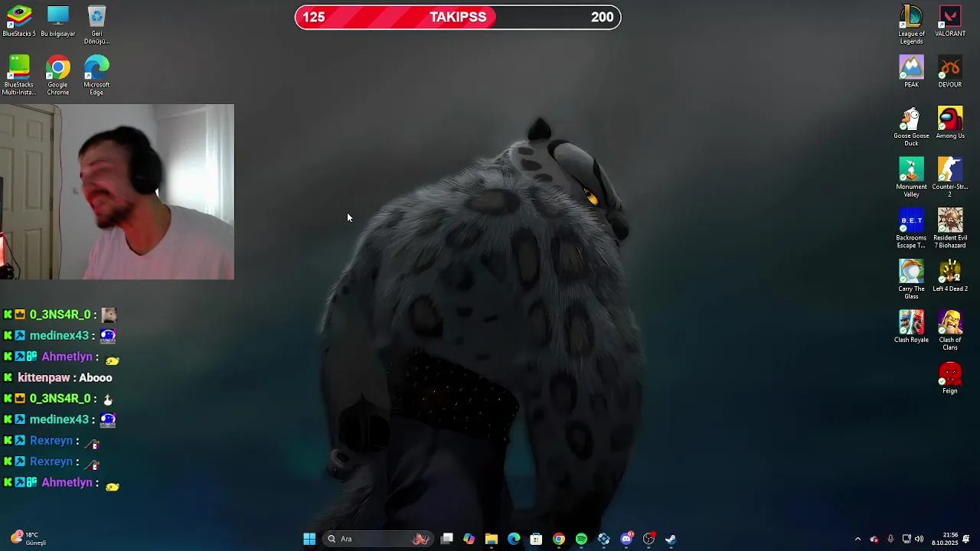Open Microsoft Edge from the taskbar
This screenshot has height=551, width=980.
[x=514, y=539]
